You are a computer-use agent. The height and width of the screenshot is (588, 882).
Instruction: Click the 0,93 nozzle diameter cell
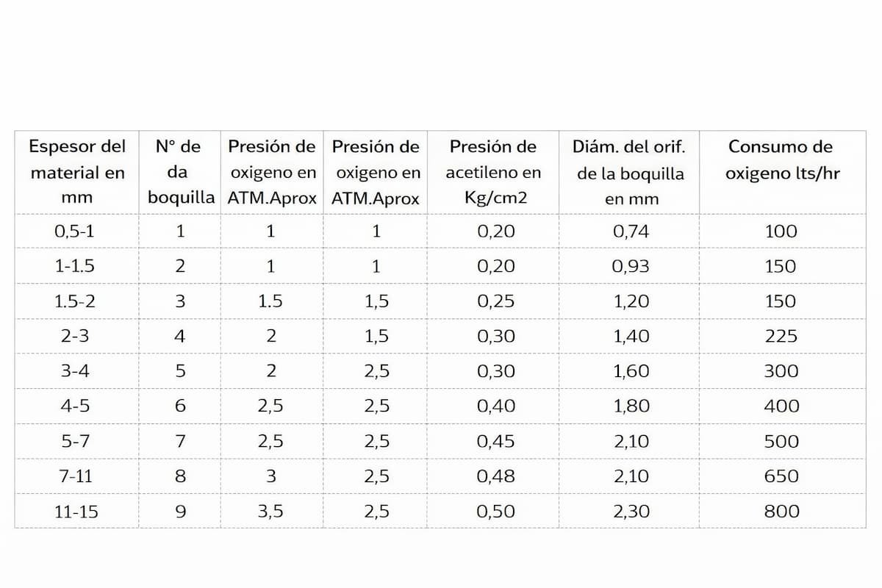(631, 266)
